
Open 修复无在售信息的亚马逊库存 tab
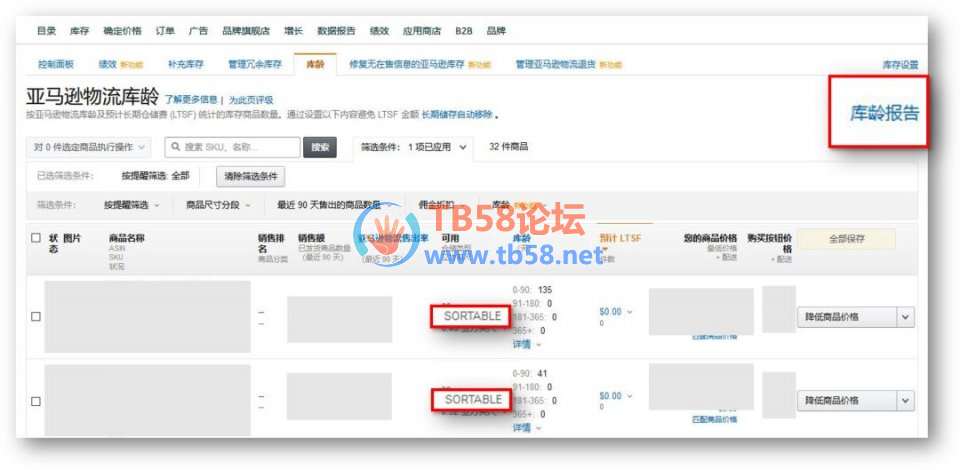[x=407, y=64]
